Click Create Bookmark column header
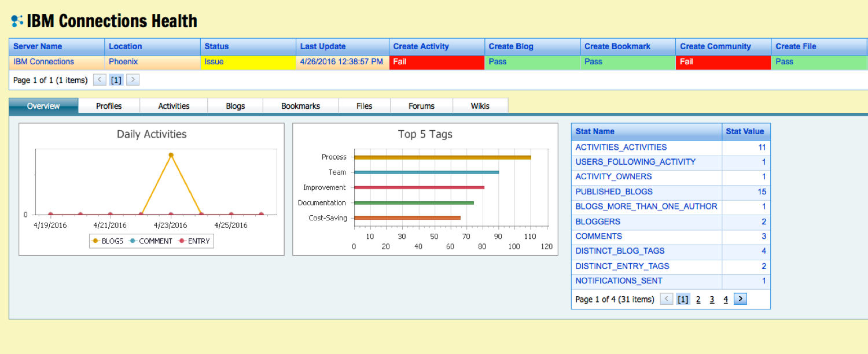This screenshot has width=868, height=354. point(628,46)
